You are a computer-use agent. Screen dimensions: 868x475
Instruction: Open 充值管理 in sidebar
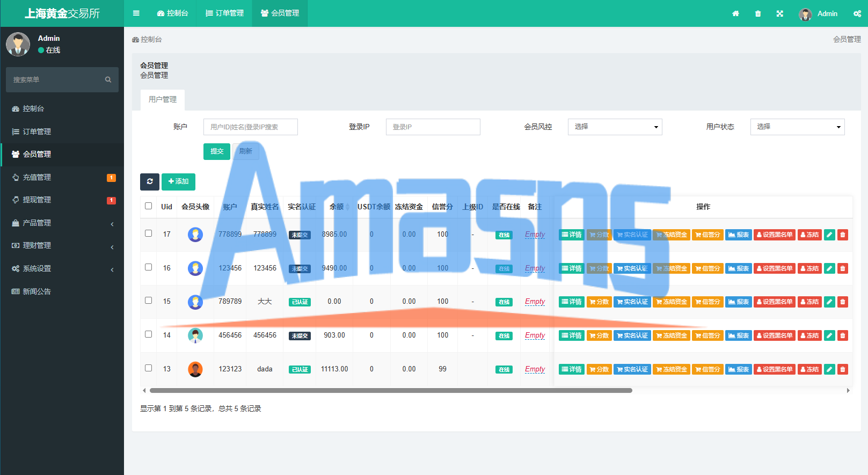[x=62, y=177]
